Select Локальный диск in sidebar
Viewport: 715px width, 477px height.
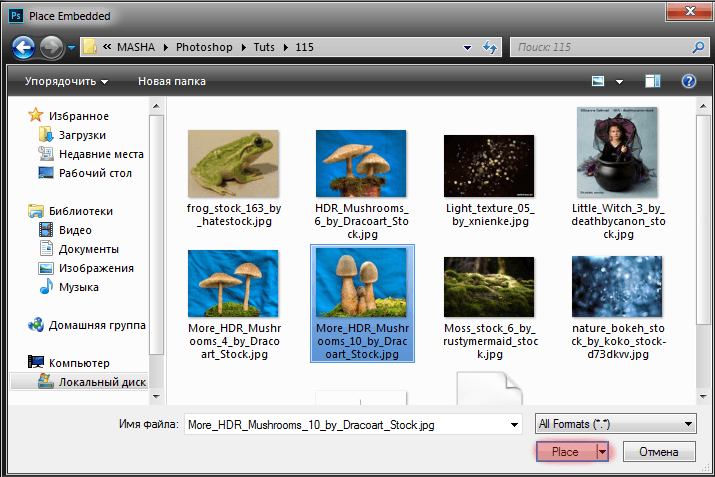coord(101,382)
